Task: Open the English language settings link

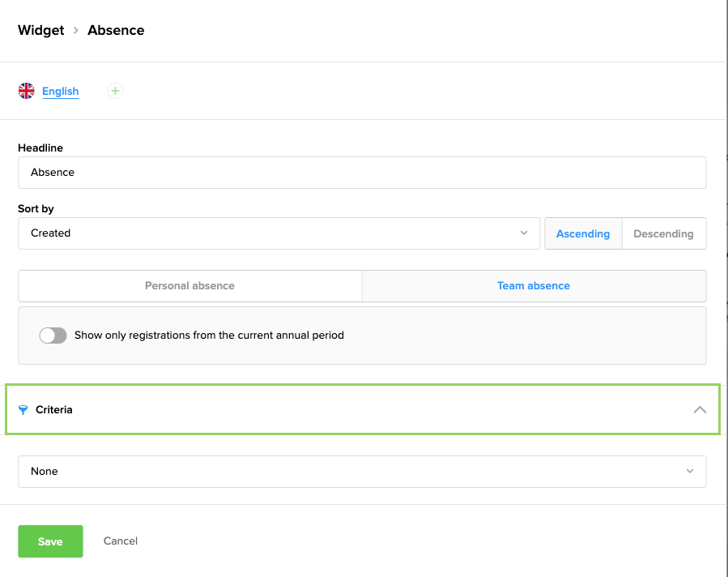Action: (59, 91)
